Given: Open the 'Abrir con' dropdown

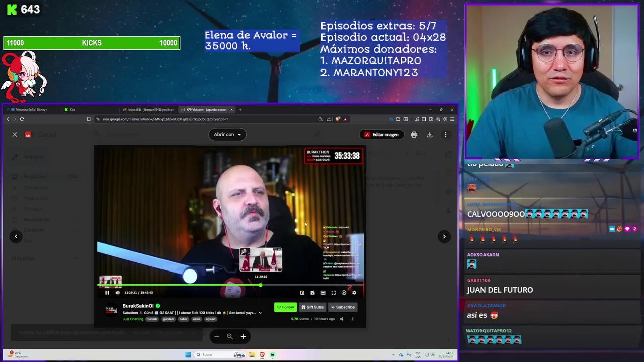Looking at the screenshot, I should tap(227, 134).
